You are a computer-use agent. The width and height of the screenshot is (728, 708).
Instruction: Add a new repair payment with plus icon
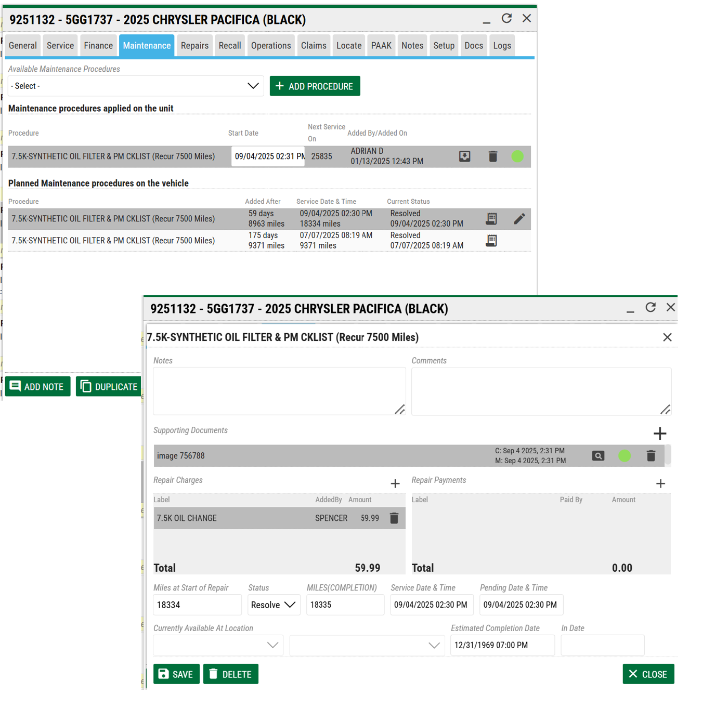[x=660, y=484]
